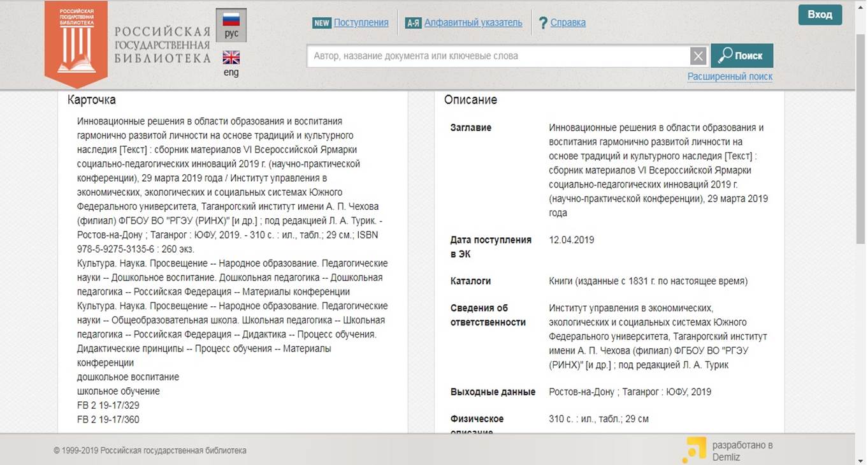This screenshot has height=465, width=868.
Task: Click the scrollbar down arrow
Action: [860, 459]
